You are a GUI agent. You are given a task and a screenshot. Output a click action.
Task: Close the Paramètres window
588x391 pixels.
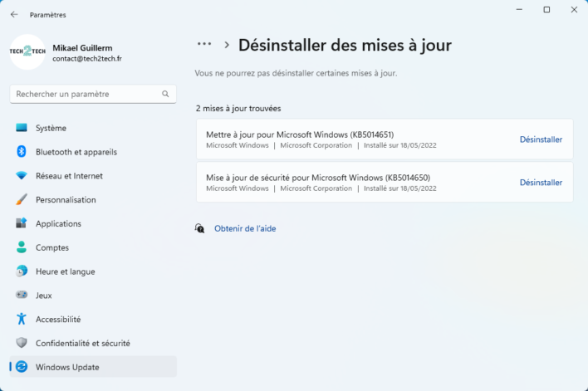(x=574, y=9)
